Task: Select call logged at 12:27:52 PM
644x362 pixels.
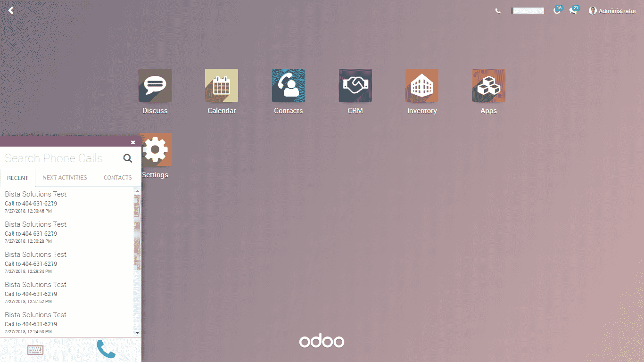Action: point(67,292)
